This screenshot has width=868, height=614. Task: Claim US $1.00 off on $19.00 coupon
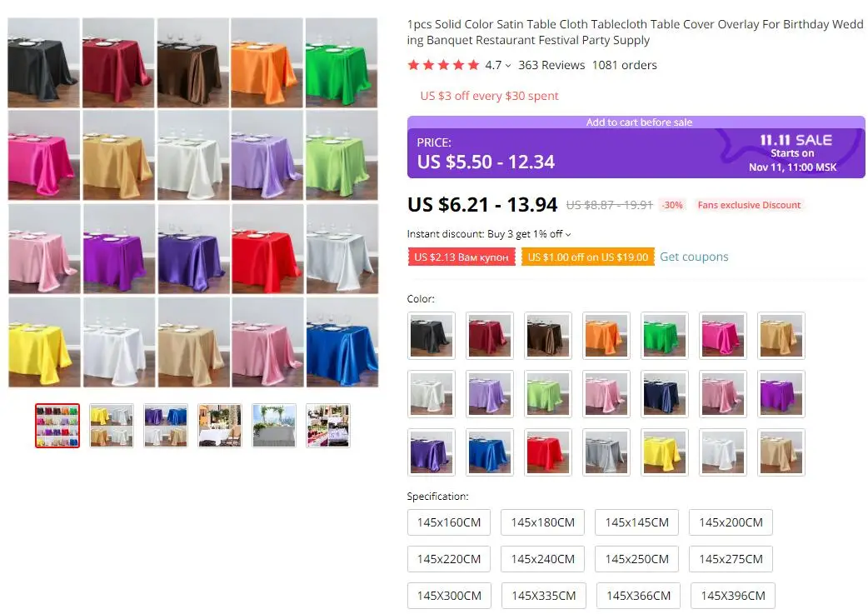coord(587,257)
